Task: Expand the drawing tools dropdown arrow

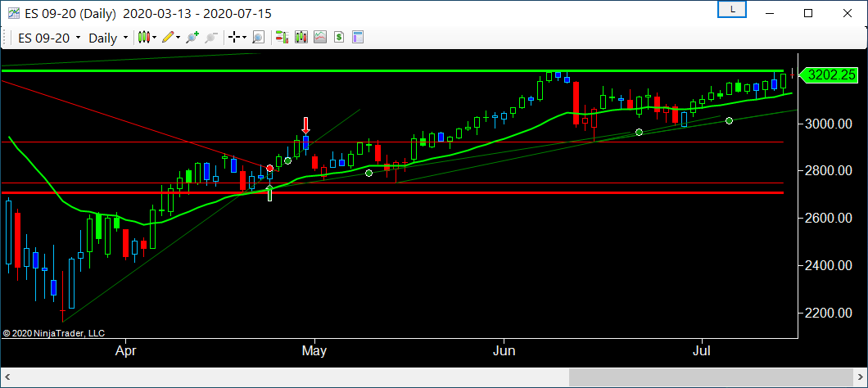Action: pos(179,38)
